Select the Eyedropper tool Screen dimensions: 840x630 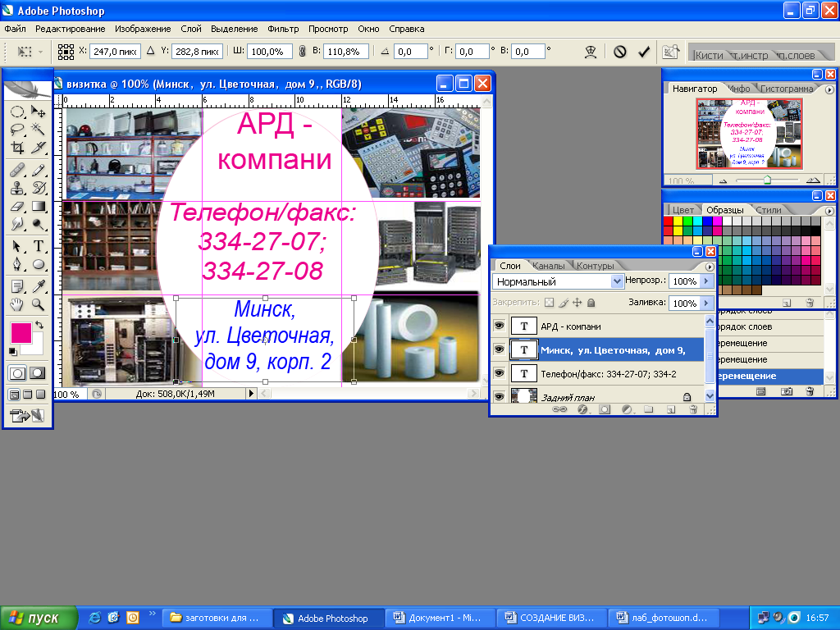(x=38, y=286)
